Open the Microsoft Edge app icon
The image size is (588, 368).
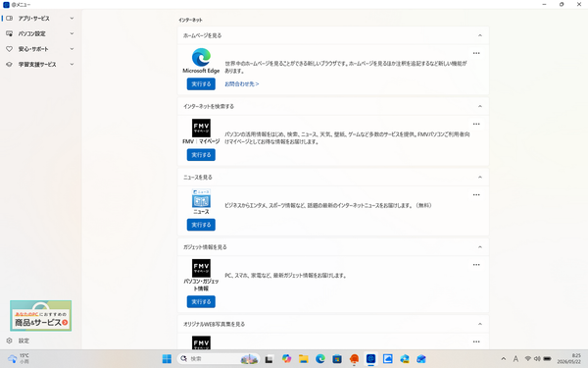(x=201, y=58)
